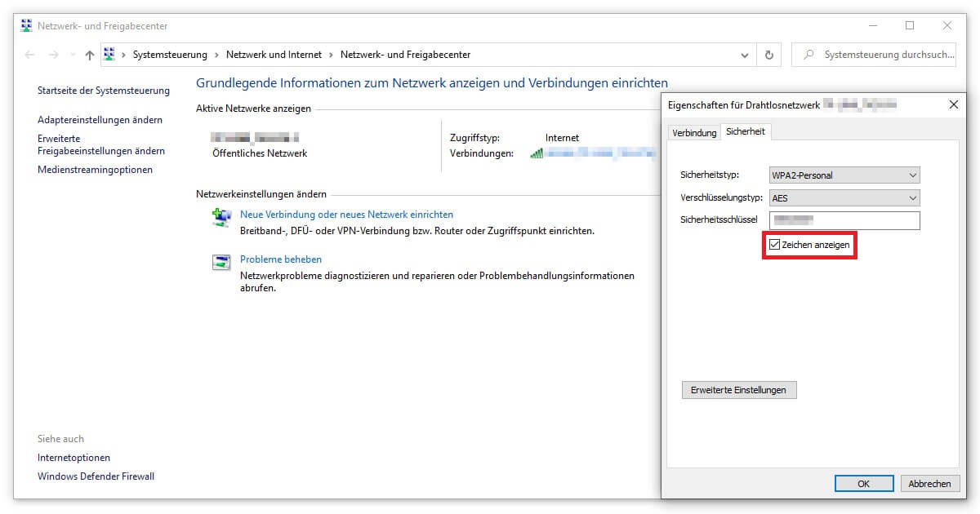This screenshot has height=514, width=980.
Task: Open the Verschlüsselungstyp dropdown
Action: tap(844, 197)
